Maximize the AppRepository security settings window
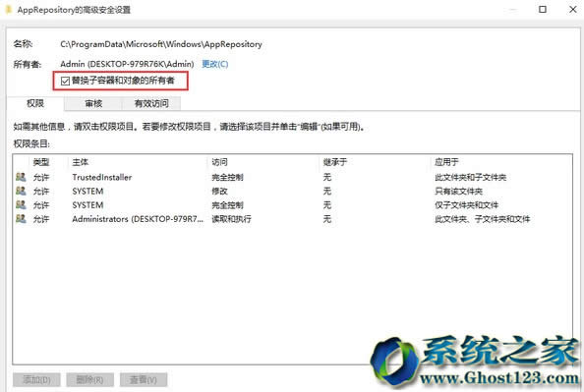Viewport: 584px width, 392px height. 543,9
